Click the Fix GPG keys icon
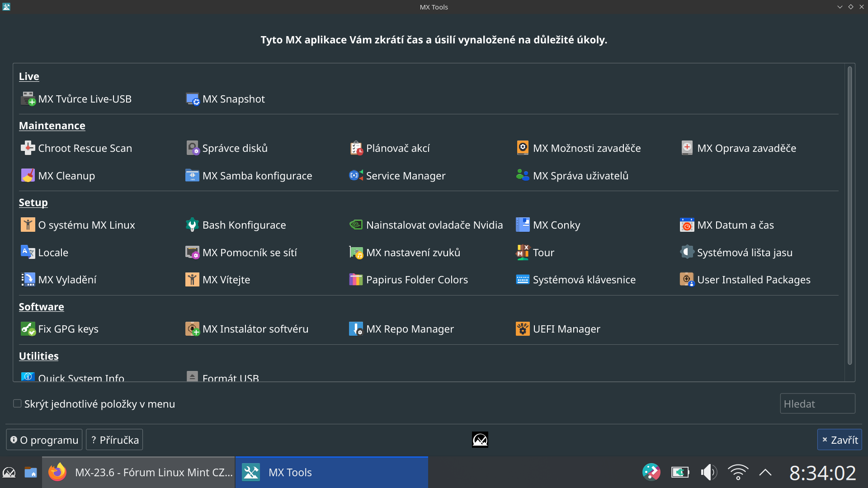Image resolution: width=868 pixels, height=488 pixels. pyautogui.click(x=28, y=329)
